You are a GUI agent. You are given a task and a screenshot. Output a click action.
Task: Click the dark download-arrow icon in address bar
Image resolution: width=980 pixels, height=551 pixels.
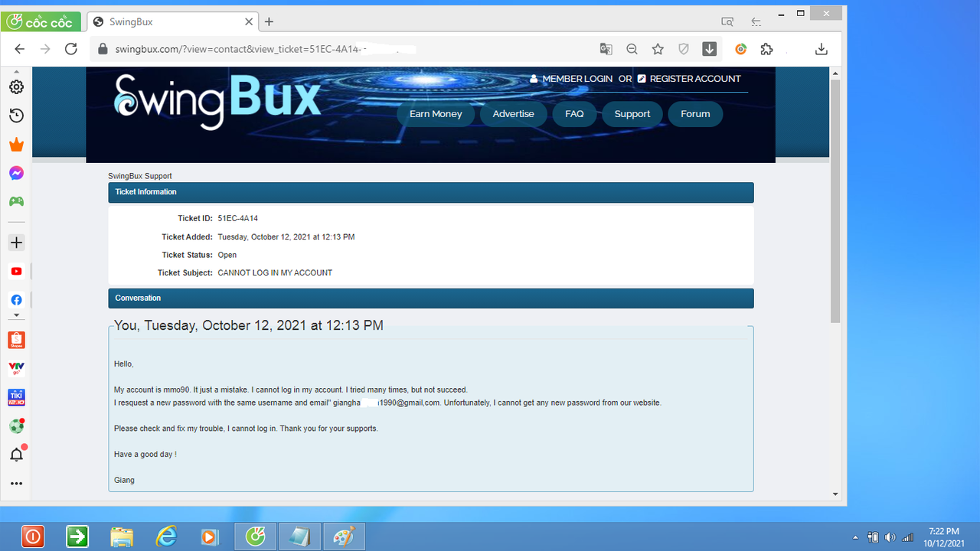(x=710, y=49)
